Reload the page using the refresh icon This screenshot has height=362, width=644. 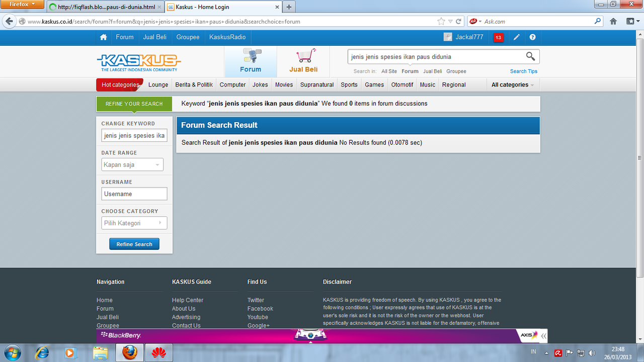458,22
